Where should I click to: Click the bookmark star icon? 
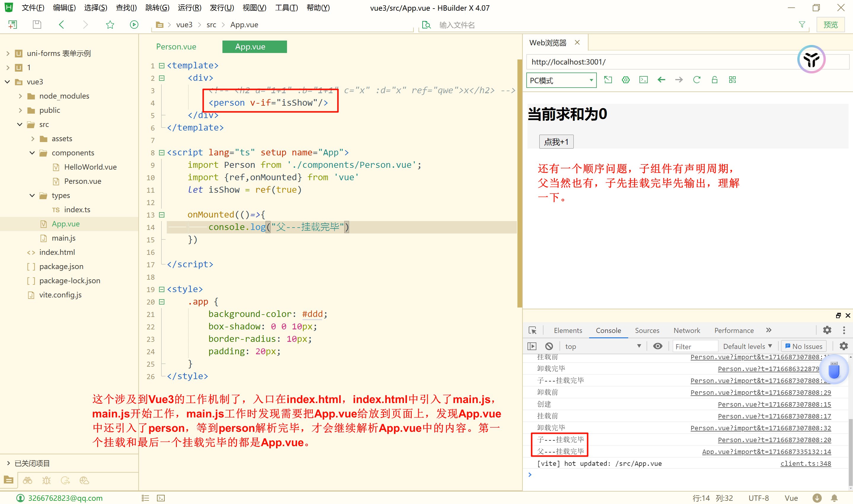pyautogui.click(x=110, y=25)
